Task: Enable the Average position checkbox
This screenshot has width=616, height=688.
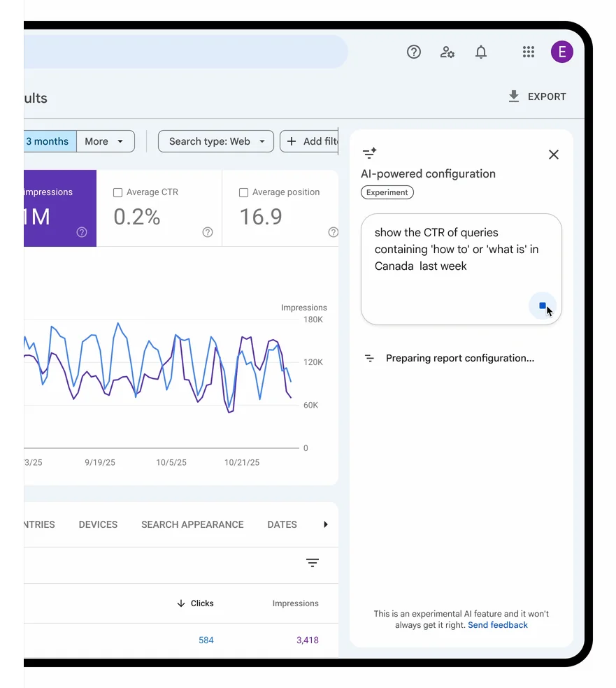Action: point(243,192)
